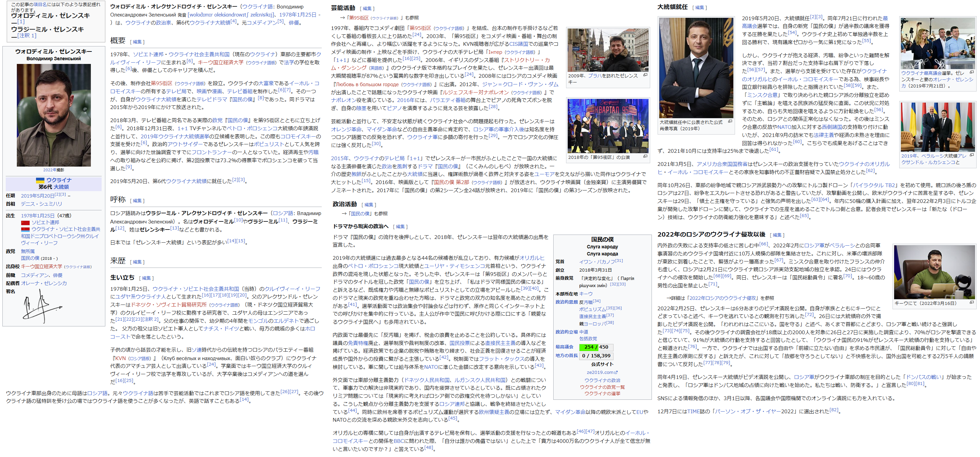
Task: Click enlarge icon under 第95街区 performance photo
Action: (x=645, y=156)
